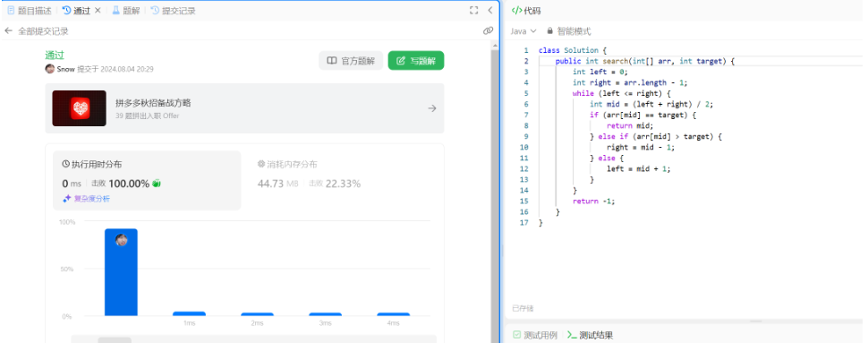Image resolution: width=868 pixels, height=343 pixels.
Task: Click the book icon in 官方题解
Action: tap(332, 61)
